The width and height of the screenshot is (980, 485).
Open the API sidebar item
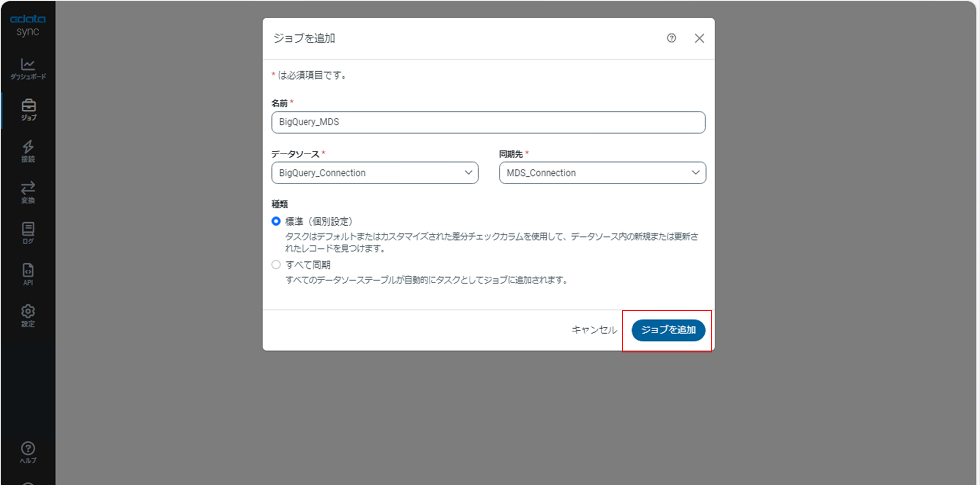coord(28,275)
